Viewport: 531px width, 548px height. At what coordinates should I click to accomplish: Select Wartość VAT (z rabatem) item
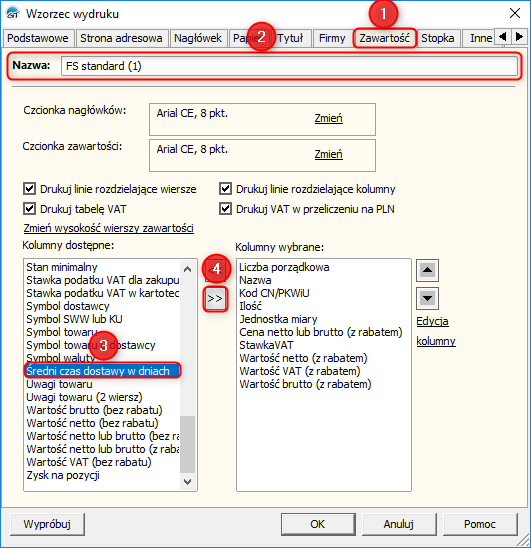300,371
